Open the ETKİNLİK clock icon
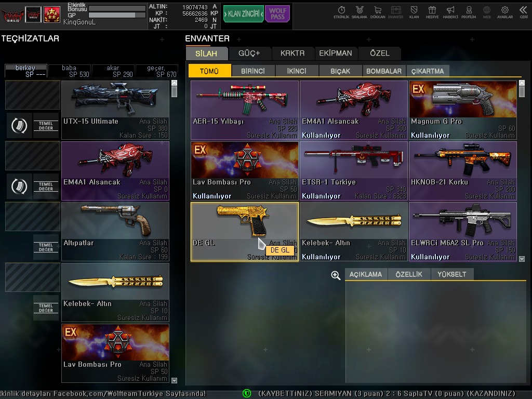This screenshot has height=399, width=532. coord(341,12)
